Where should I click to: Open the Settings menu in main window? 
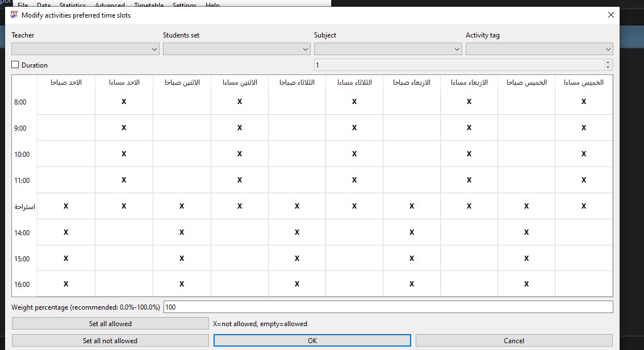185,5
